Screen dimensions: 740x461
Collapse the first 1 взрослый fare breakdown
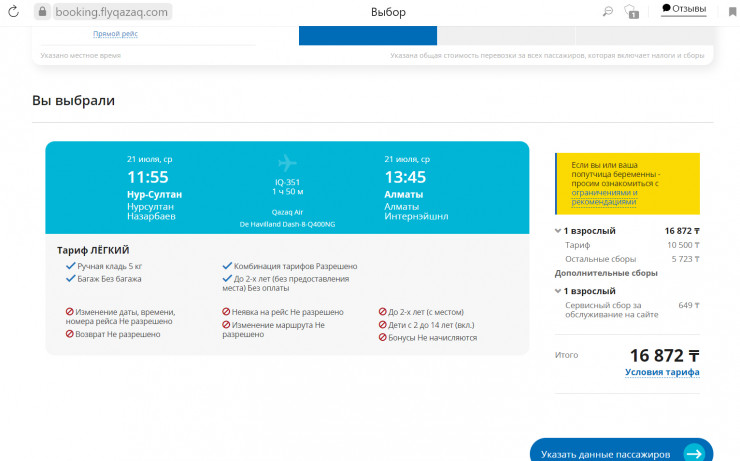(557, 231)
